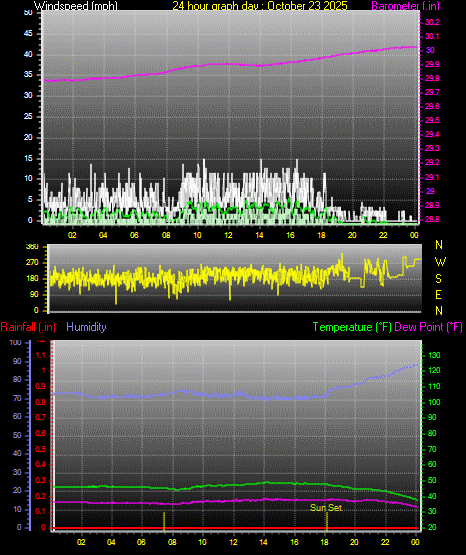Click 29.2 on the barometer axis

[432, 162]
